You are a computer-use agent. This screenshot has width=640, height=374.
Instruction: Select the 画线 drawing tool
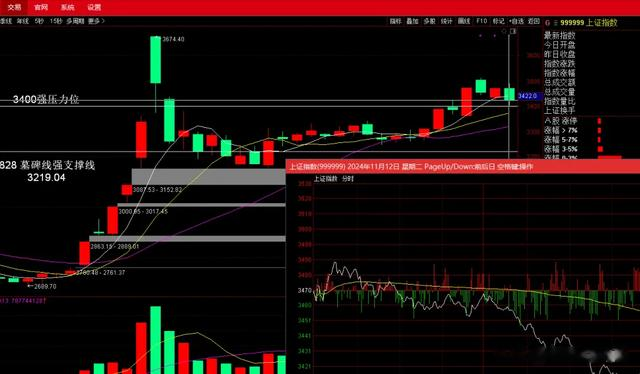pos(464,21)
